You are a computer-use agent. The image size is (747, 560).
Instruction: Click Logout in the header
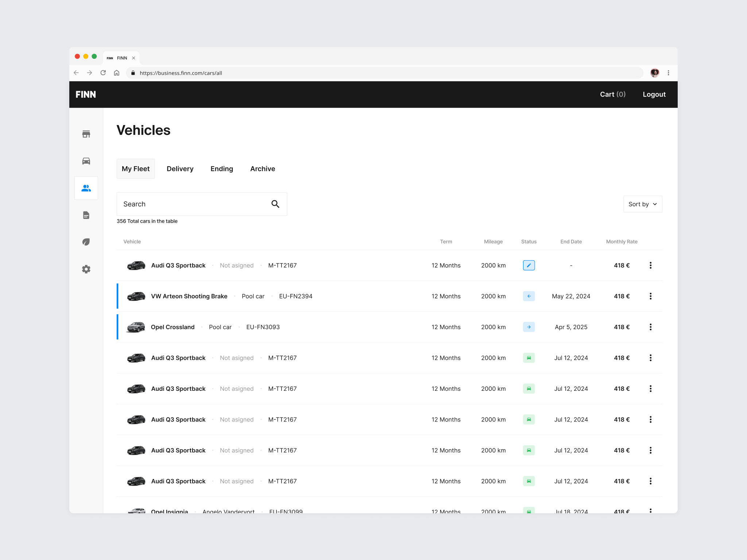(x=654, y=94)
